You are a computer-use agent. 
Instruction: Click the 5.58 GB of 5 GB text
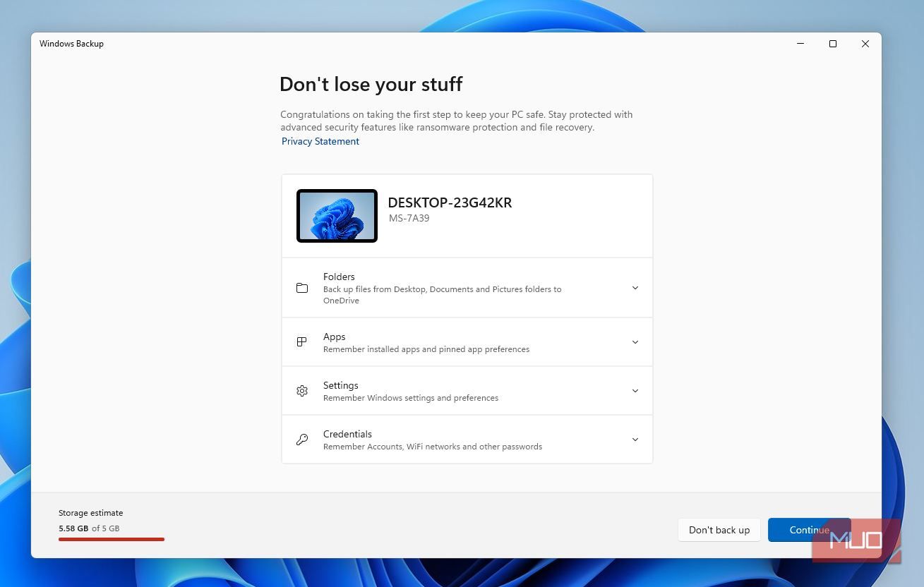tap(89, 528)
